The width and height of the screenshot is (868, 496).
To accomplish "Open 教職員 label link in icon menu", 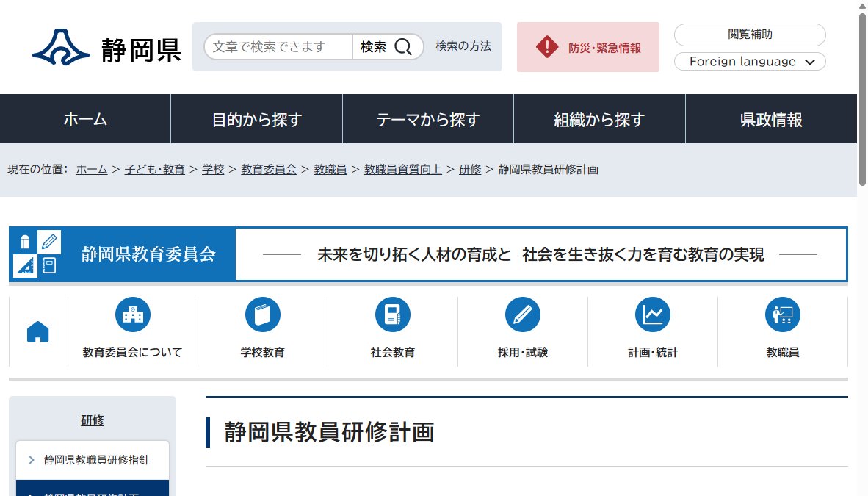I will point(783,353).
